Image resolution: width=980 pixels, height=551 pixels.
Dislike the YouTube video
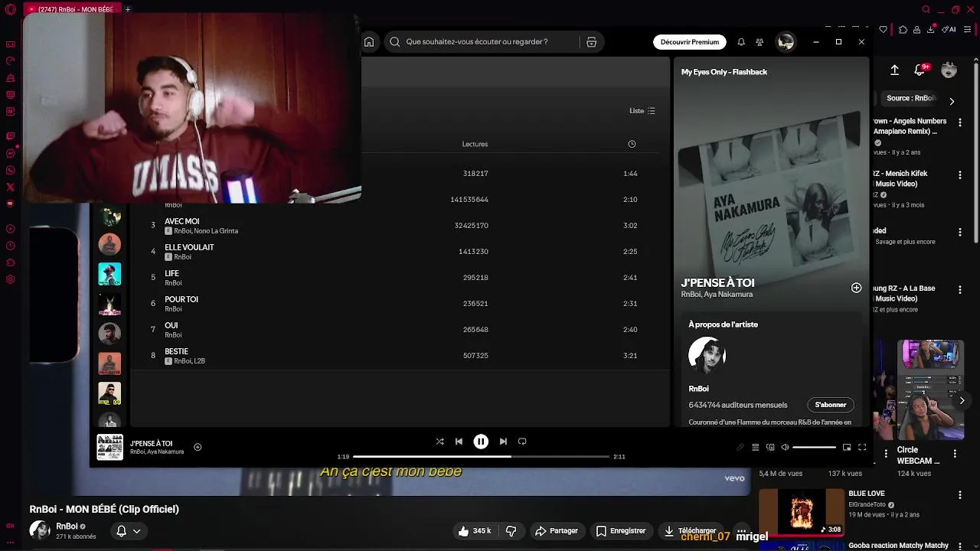[x=511, y=531]
